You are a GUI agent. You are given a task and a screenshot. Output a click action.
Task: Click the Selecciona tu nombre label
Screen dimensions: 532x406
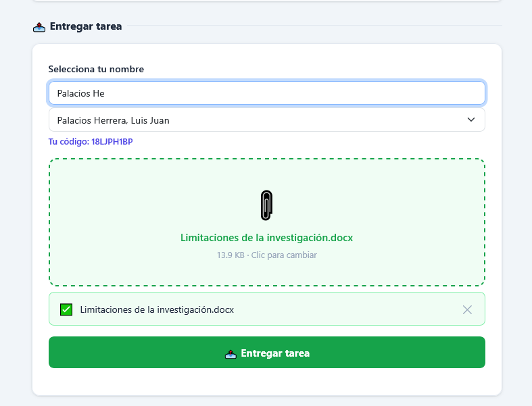(96, 69)
